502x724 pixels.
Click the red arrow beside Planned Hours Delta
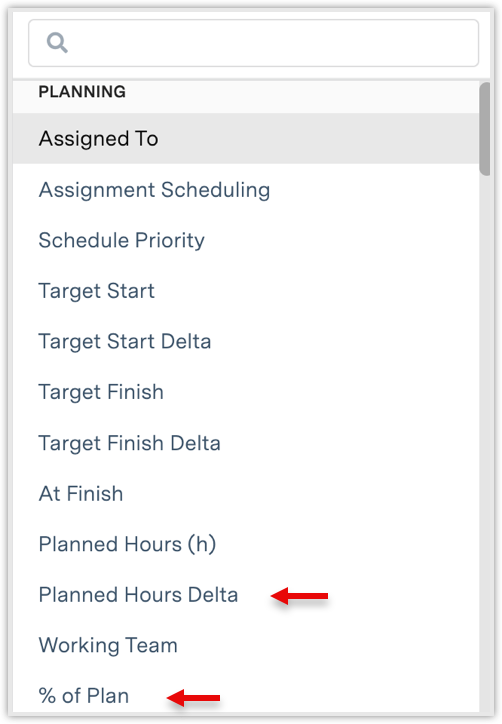[299, 596]
